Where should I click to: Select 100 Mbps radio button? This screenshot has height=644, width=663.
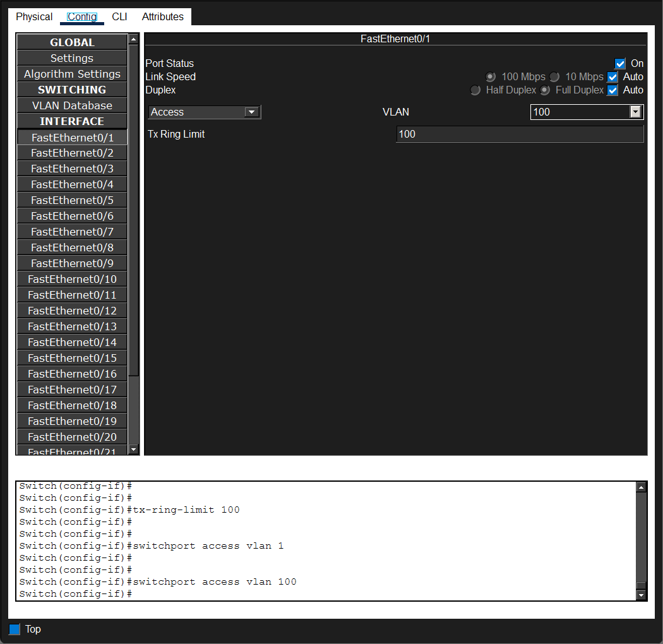pos(490,77)
